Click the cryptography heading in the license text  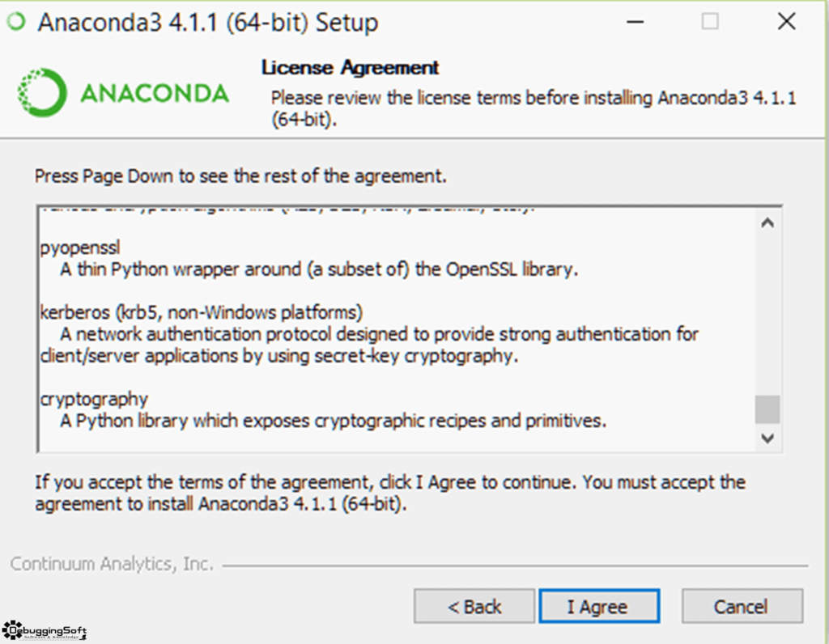pos(94,399)
